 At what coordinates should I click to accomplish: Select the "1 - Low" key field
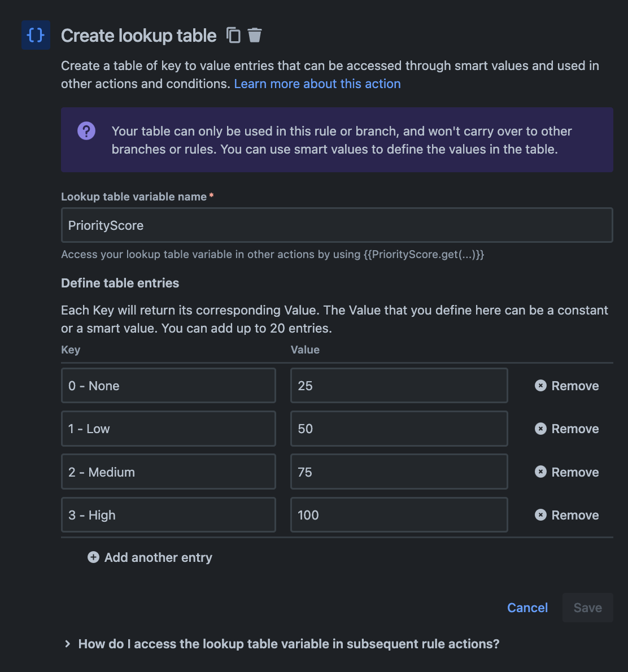tap(168, 429)
